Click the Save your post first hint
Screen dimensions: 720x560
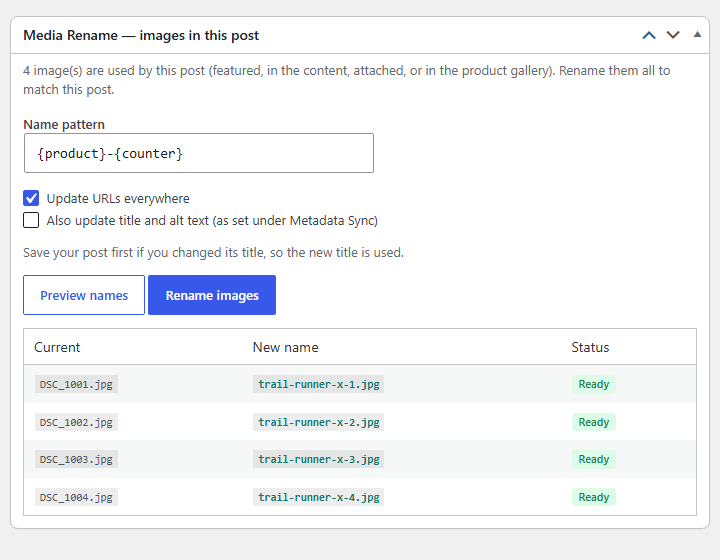coord(214,252)
